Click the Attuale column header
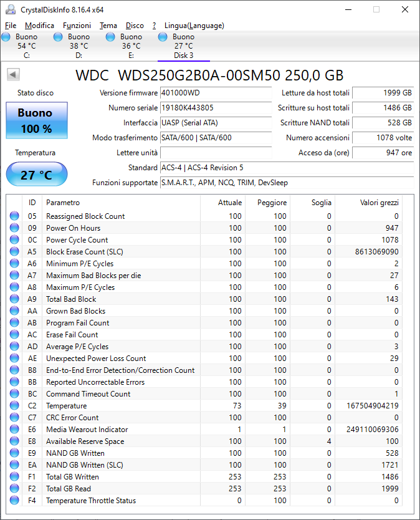Screen dimensions: 420x520 click(x=222, y=203)
